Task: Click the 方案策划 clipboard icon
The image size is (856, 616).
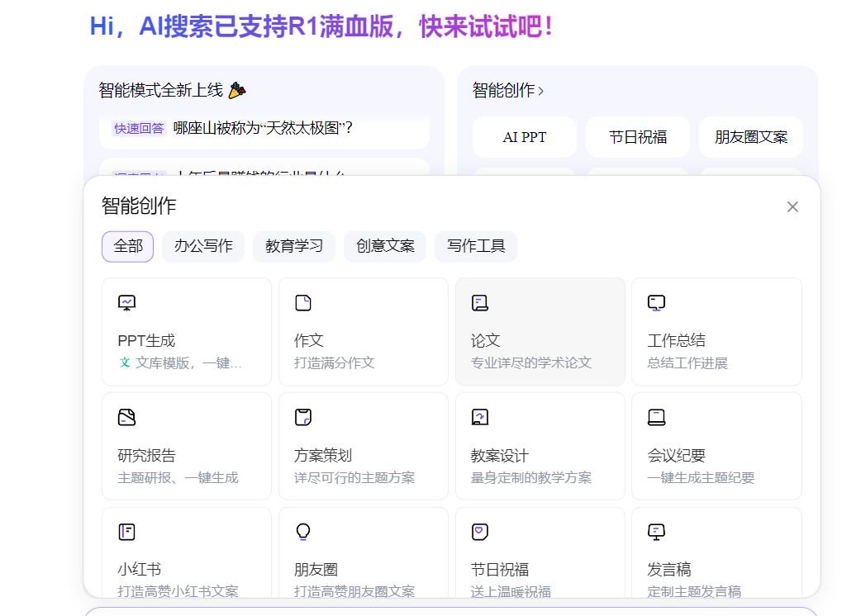Action: (x=303, y=417)
